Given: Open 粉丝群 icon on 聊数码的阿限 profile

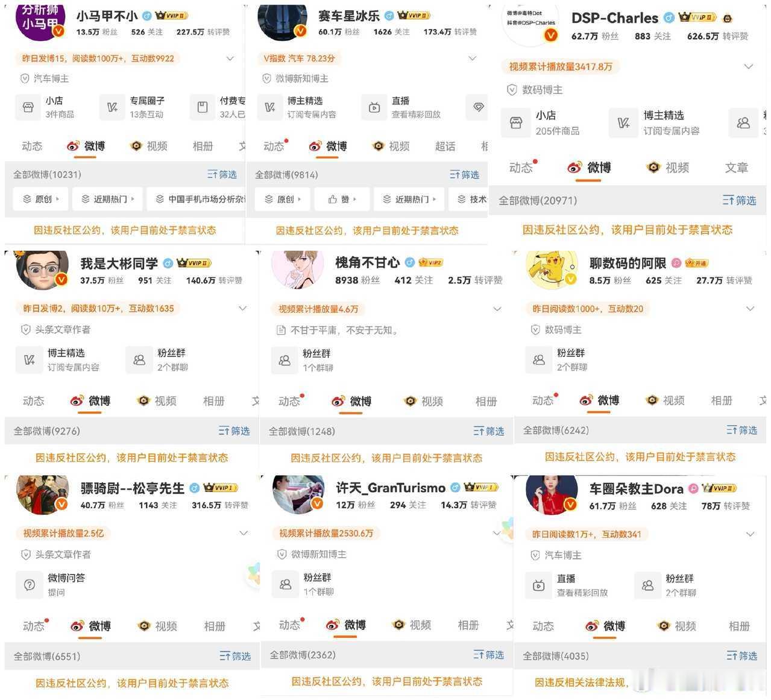Looking at the screenshot, I should 539,360.
